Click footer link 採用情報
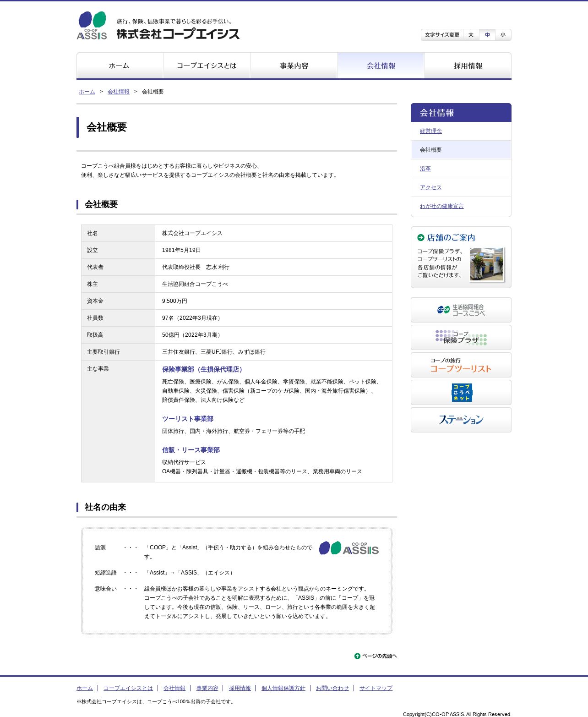The height and width of the screenshot is (717, 588). click(240, 688)
